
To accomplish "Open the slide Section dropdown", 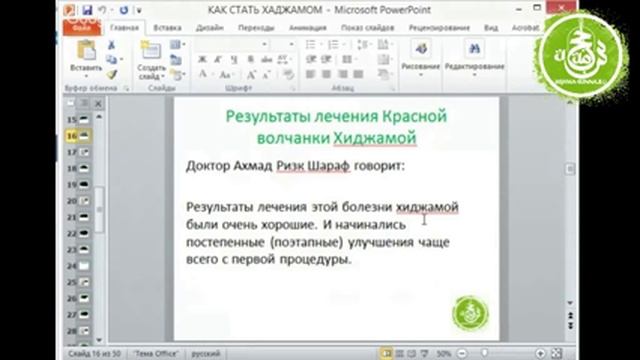I will click(178, 75).
